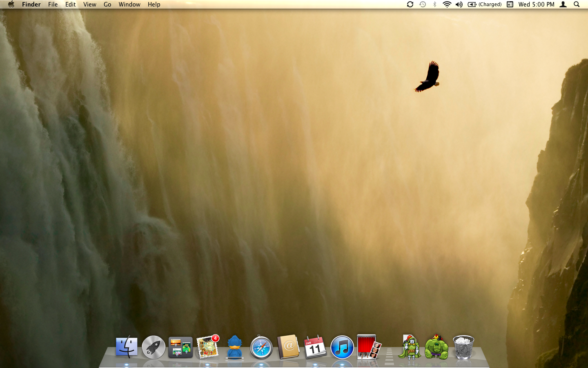Open Photo Booth
The image size is (588, 368).
pos(369,347)
